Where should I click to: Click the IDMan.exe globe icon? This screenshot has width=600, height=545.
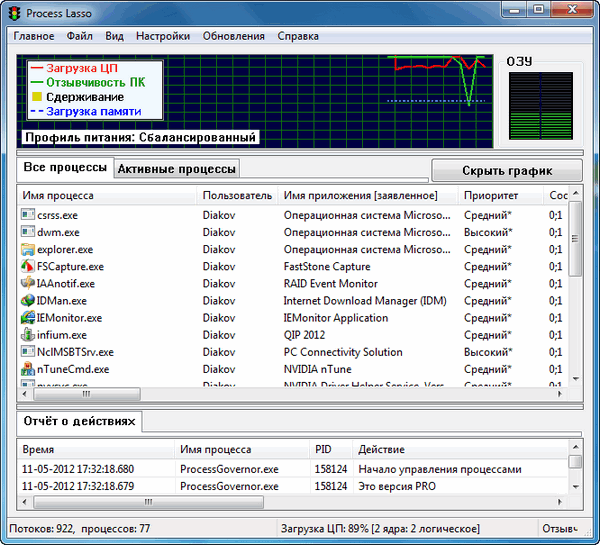click(28, 300)
